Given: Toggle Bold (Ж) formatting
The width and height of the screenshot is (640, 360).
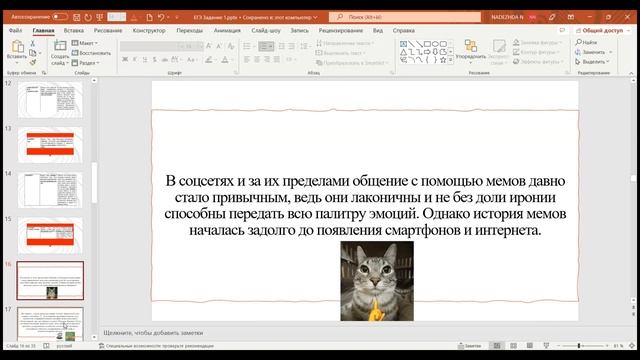Looking at the screenshot, I should 125,60.
